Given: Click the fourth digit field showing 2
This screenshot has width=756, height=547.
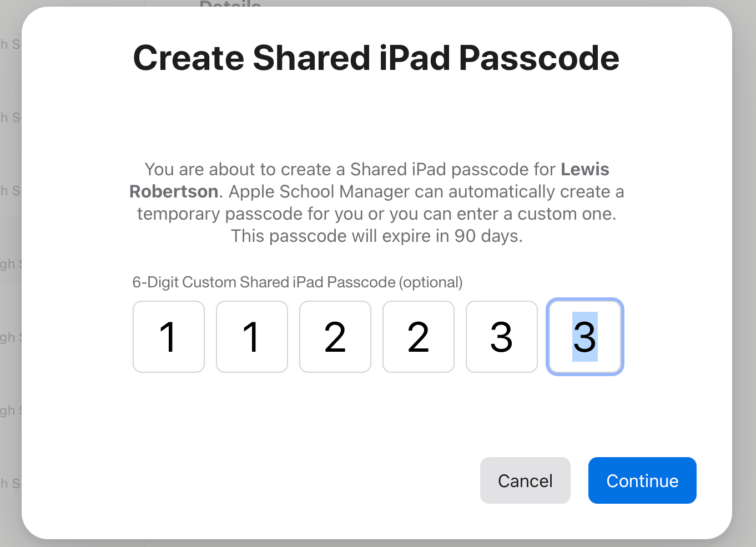Looking at the screenshot, I should [x=418, y=337].
